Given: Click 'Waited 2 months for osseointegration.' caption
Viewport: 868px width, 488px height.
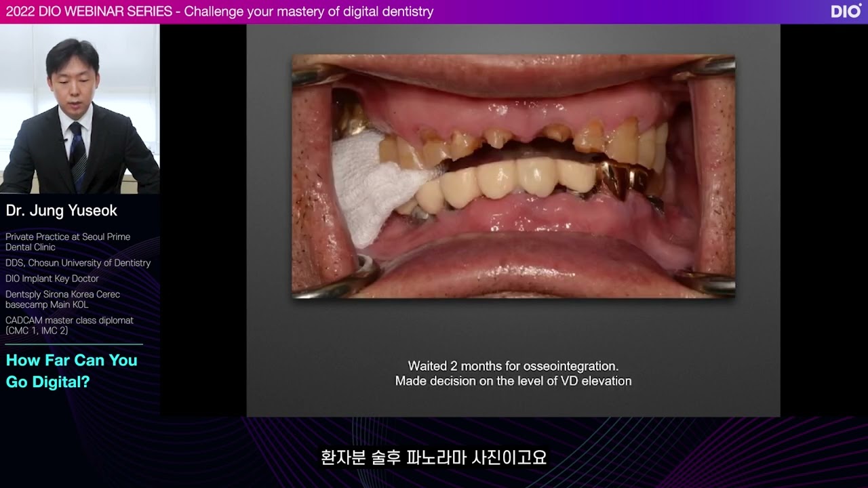Looking at the screenshot, I should coord(513,367).
